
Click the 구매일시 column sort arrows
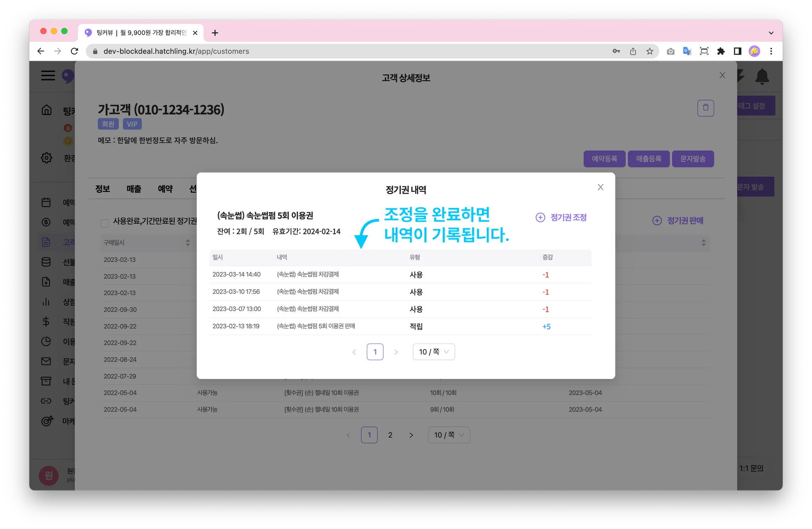(x=188, y=243)
